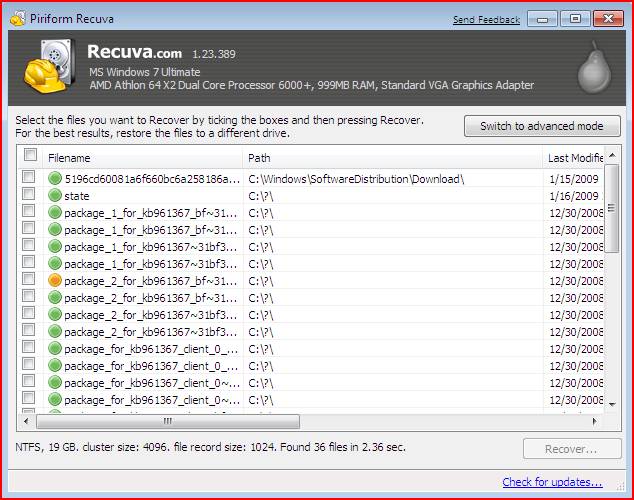The image size is (634, 500).
Task: Click the vertical scrollbar down arrow
Action: [612, 404]
